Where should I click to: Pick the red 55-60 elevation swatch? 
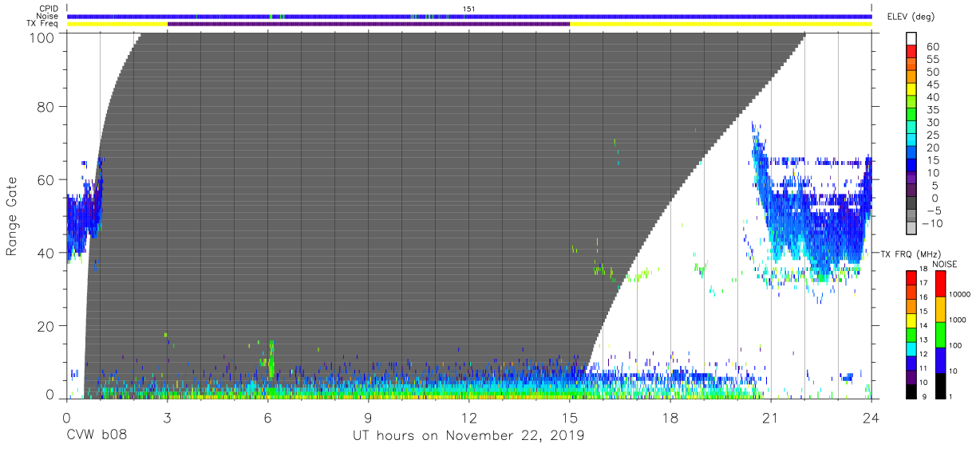click(911, 53)
